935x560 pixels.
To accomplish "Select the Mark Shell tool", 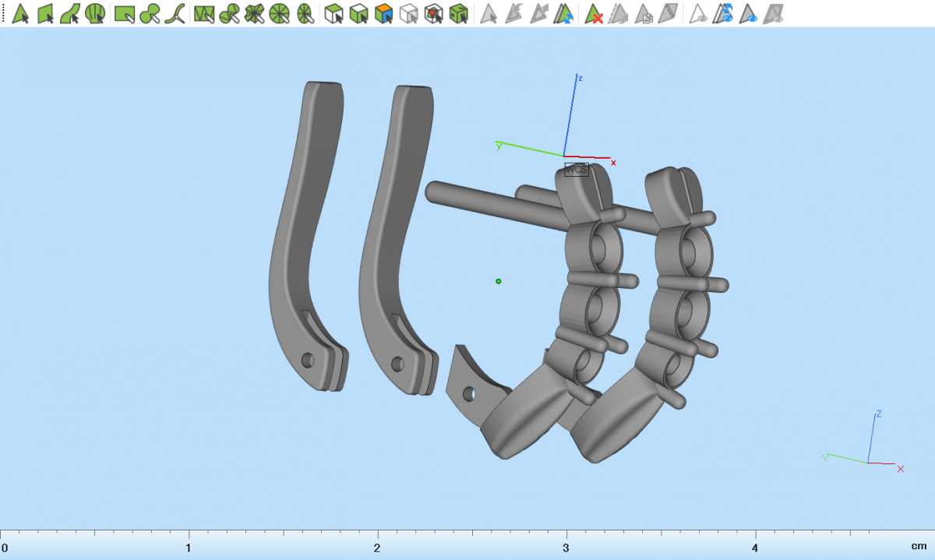I will click(x=95, y=13).
